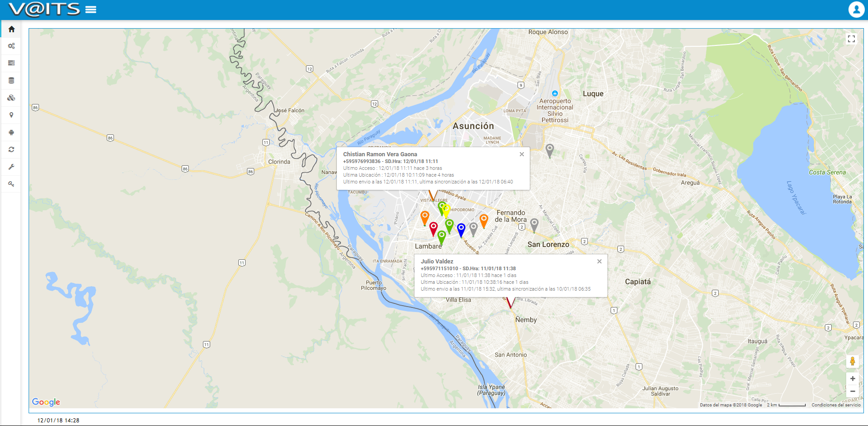Open the key access sidebar icon
The image size is (868, 426).
(x=11, y=184)
